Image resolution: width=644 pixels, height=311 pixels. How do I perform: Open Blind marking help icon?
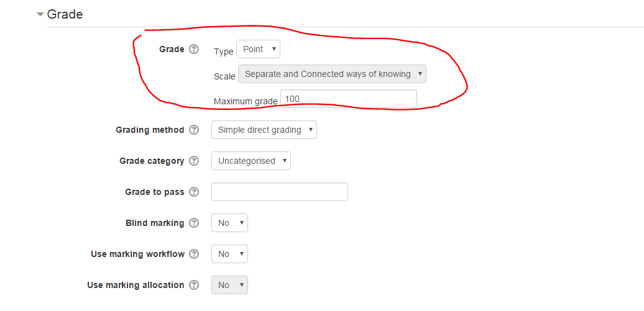point(194,223)
